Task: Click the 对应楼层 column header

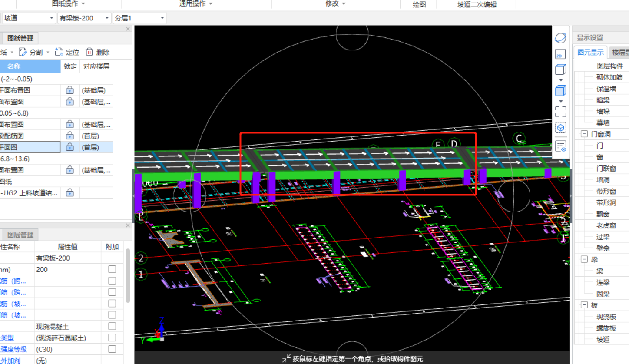Action: [x=96, y=66]
